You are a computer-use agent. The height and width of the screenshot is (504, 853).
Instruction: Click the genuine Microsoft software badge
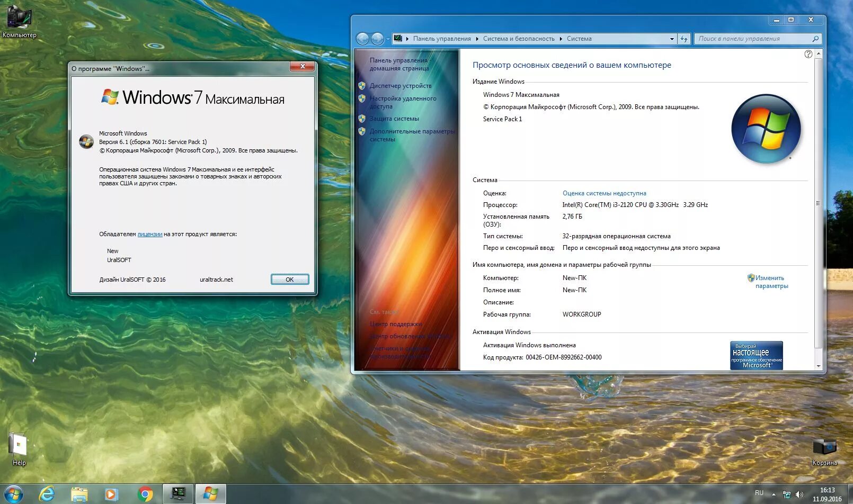point(756,355)
